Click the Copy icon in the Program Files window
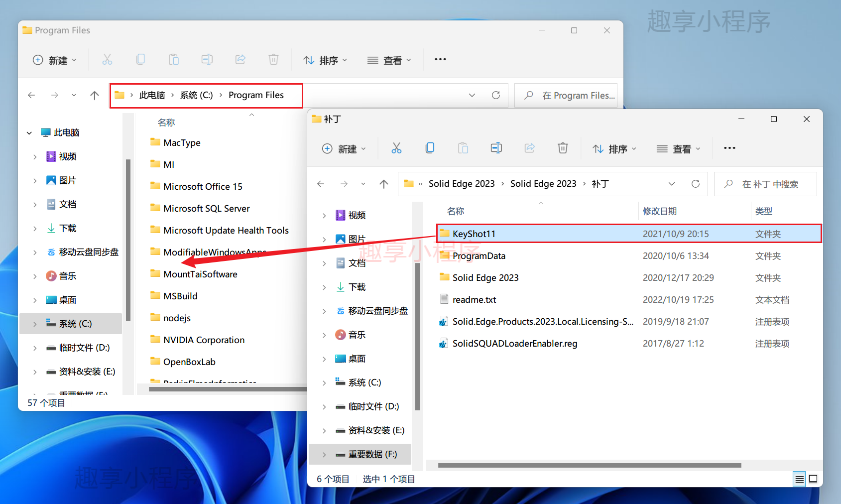The height and width of the screenshot is (504, 841). [x=140, y=60]
